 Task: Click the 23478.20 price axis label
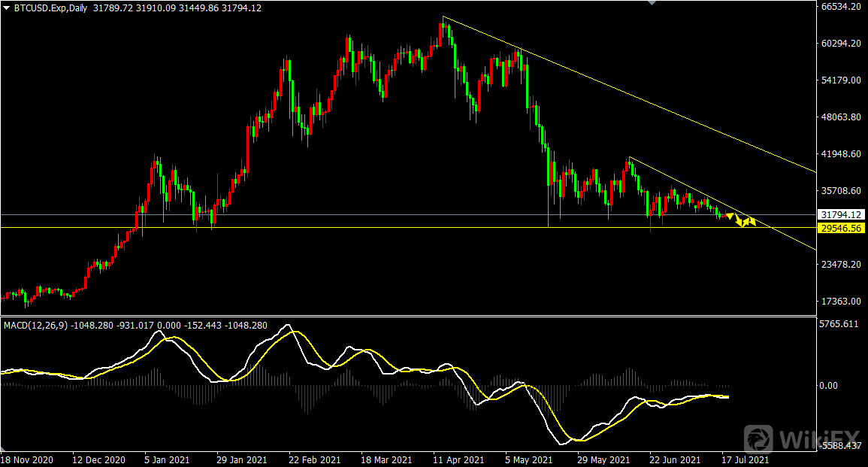pos(841,265)
